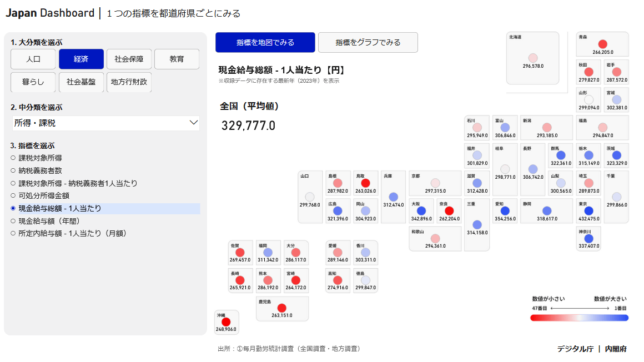
Task: Switch to 指標をグラフでみる tab
Action: click(x=368, y=42)
